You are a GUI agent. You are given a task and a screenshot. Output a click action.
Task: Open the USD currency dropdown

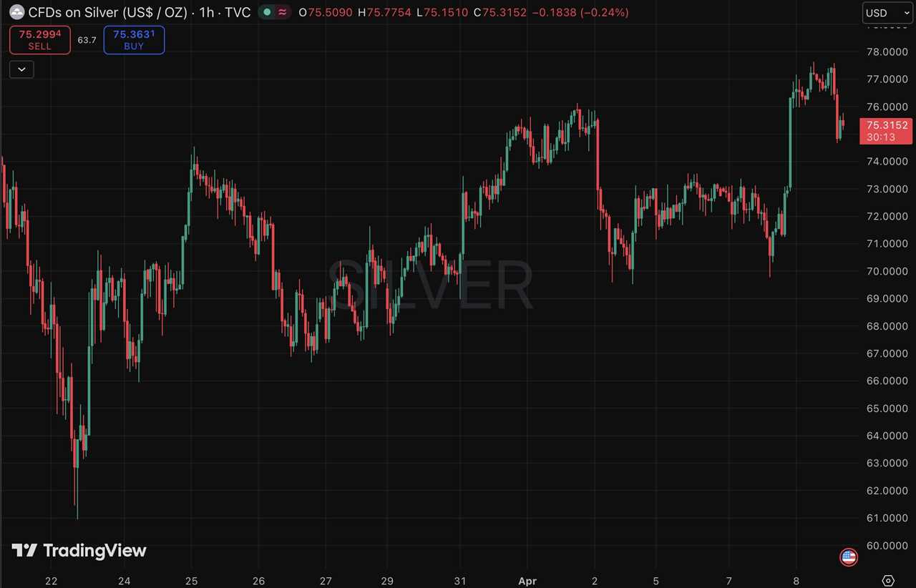[x=886, y=12]
